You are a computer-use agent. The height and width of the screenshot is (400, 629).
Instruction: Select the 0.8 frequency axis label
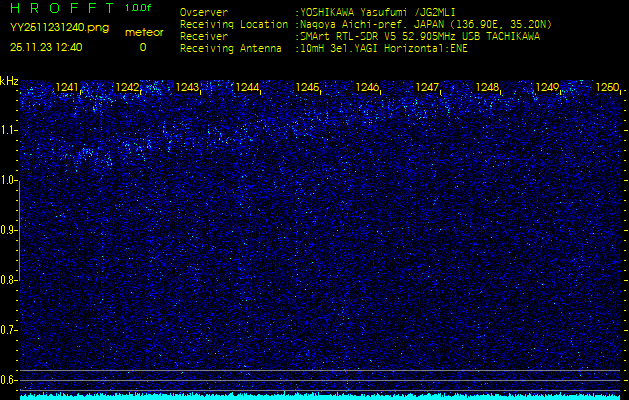coord(9,280)
